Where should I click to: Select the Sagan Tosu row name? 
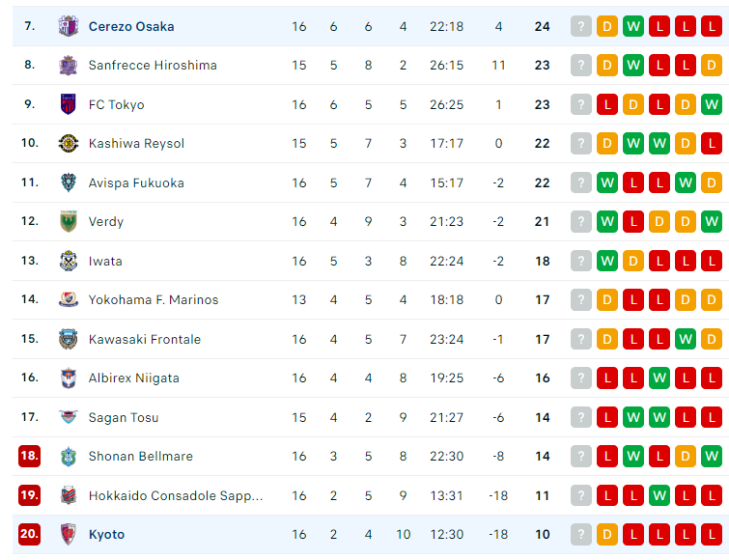pyautogui.click(x=124, y=417)
